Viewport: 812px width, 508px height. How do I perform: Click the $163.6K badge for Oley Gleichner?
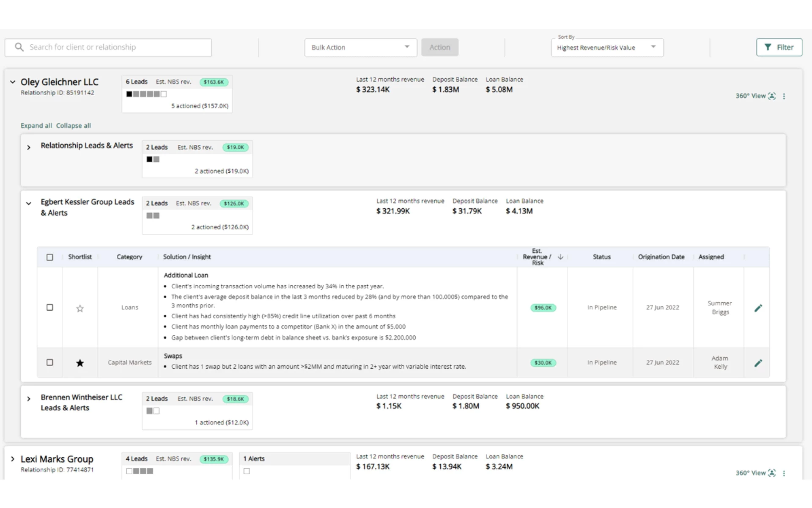point(214,82)
